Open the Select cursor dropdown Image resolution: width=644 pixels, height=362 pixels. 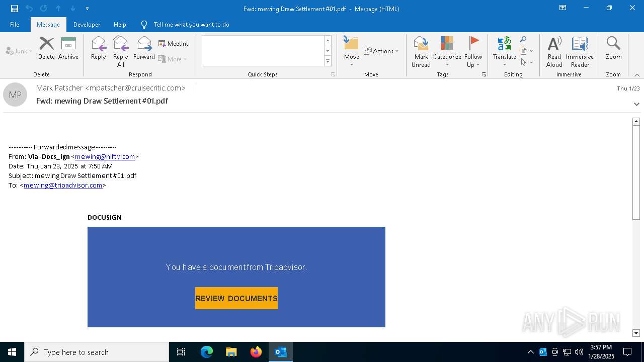click(526, 62)
